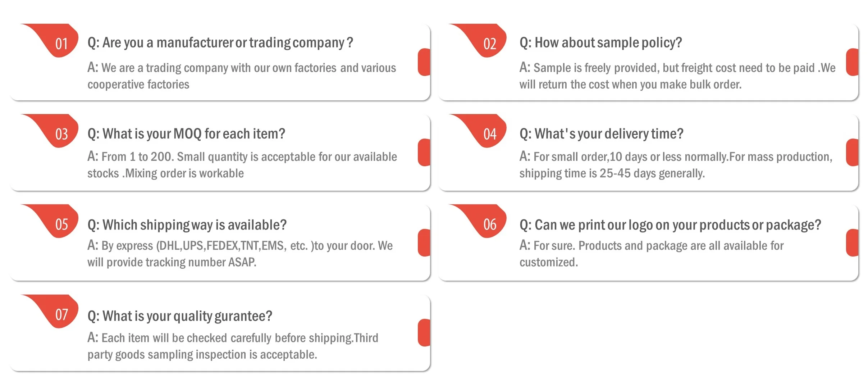Click red side tab on MOQ card
The width and height of the screenshot is (868, 390).
coord(424,152)
